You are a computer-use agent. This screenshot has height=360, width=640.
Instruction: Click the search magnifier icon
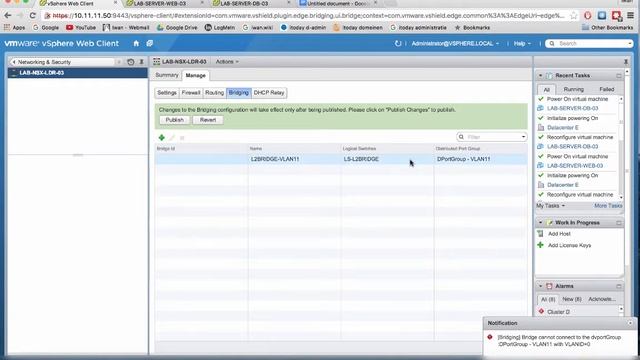coord(552,43)
